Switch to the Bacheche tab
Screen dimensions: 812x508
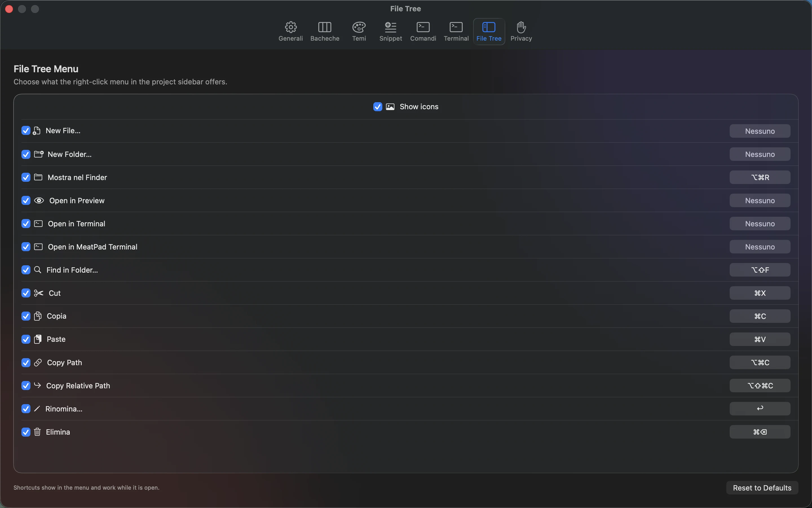[325, 32]
